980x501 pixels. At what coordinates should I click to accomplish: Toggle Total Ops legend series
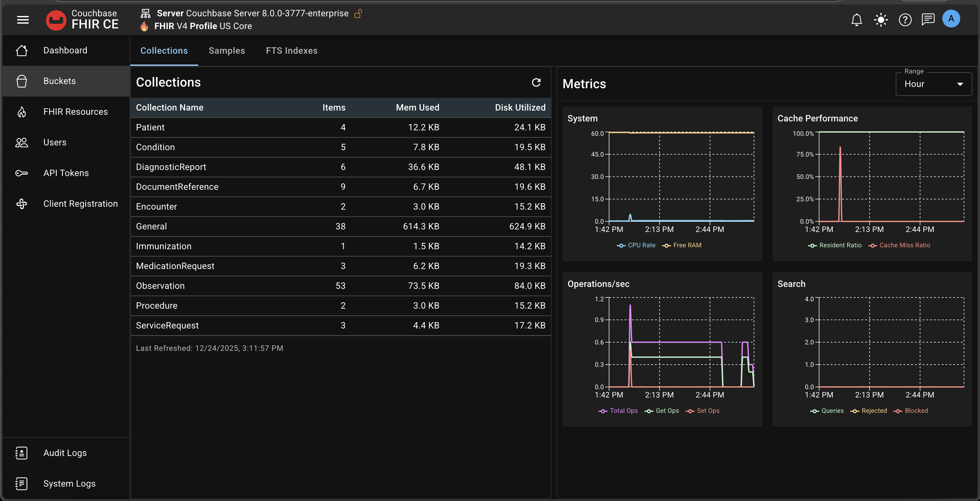click(619, 410)
